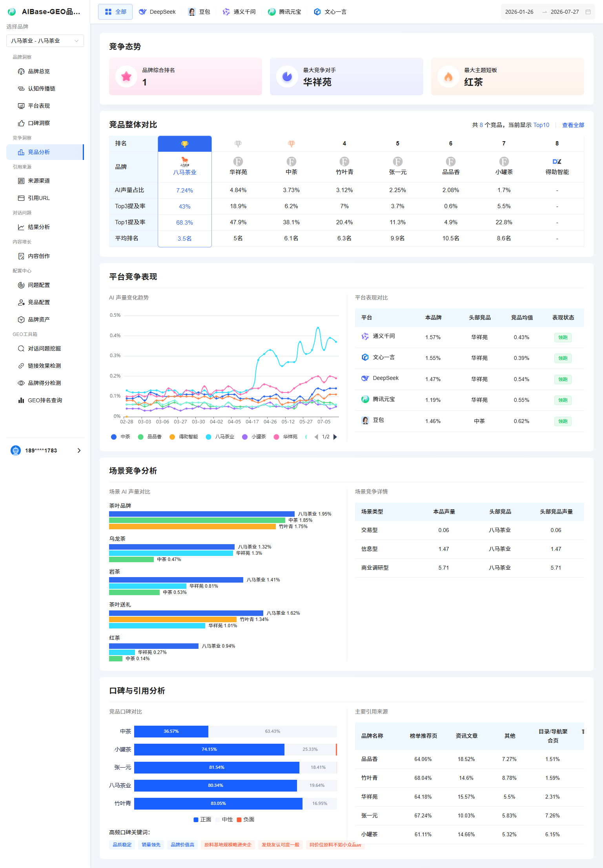Click 销量领先 keyword tag
The image size is (603, 868).
click(151, 844)
